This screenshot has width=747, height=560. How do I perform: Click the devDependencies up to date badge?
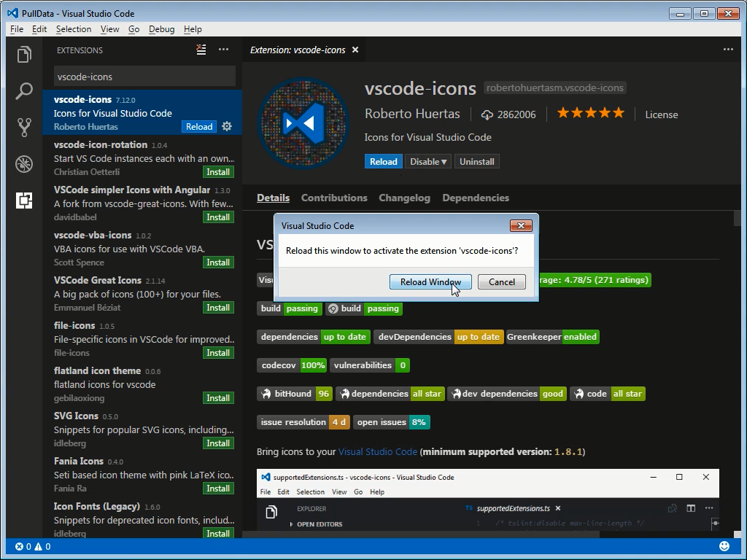[x=438, y=337]
